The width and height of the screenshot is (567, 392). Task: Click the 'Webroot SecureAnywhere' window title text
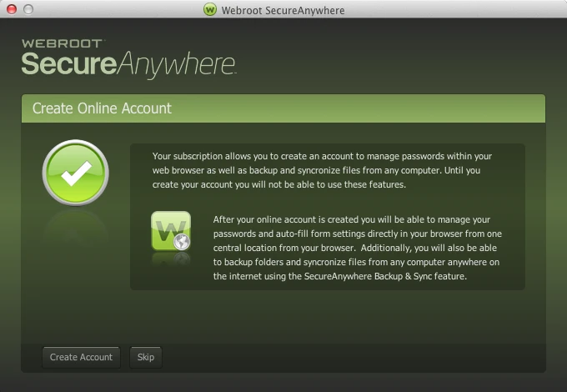pos(284,10)
